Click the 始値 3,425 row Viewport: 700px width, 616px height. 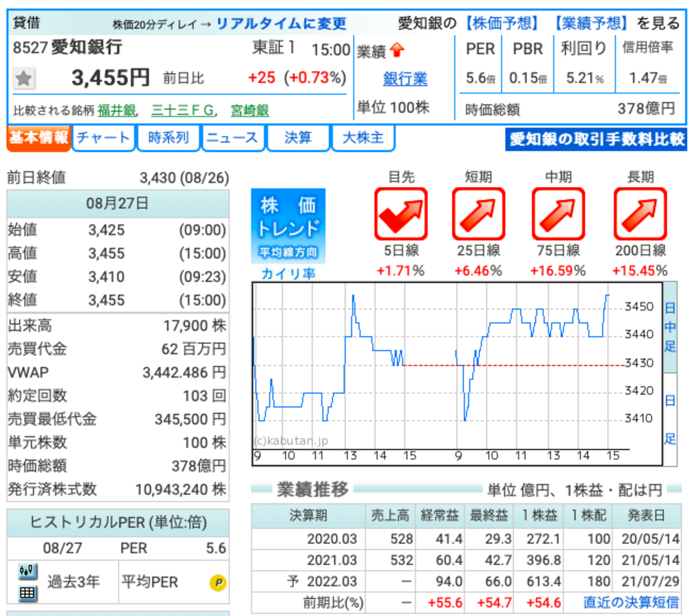point(117,230)
